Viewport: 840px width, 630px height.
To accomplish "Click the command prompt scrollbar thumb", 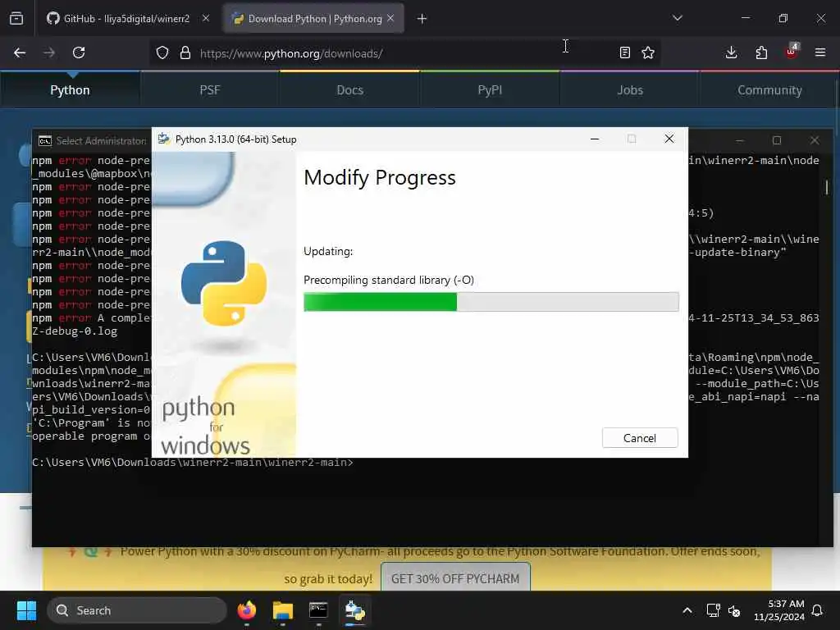I will pos(827,187).
